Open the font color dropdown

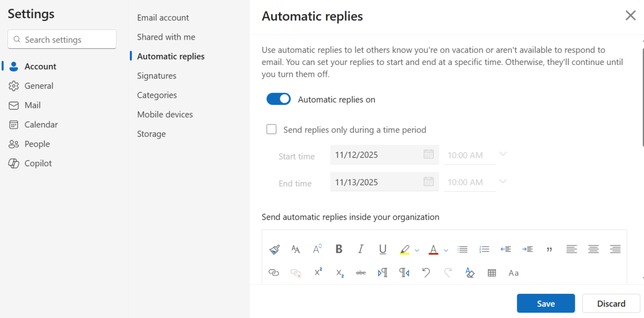coord(445,249)
